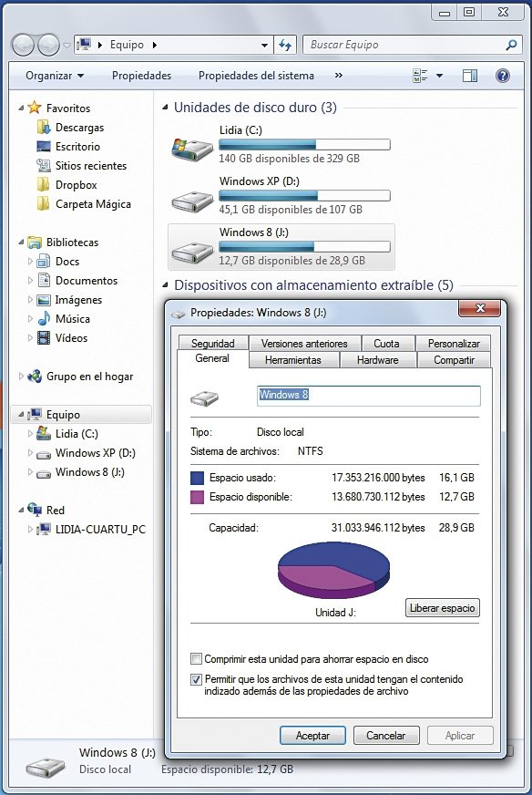Click the Imágenes library icon

click(44, 300)
